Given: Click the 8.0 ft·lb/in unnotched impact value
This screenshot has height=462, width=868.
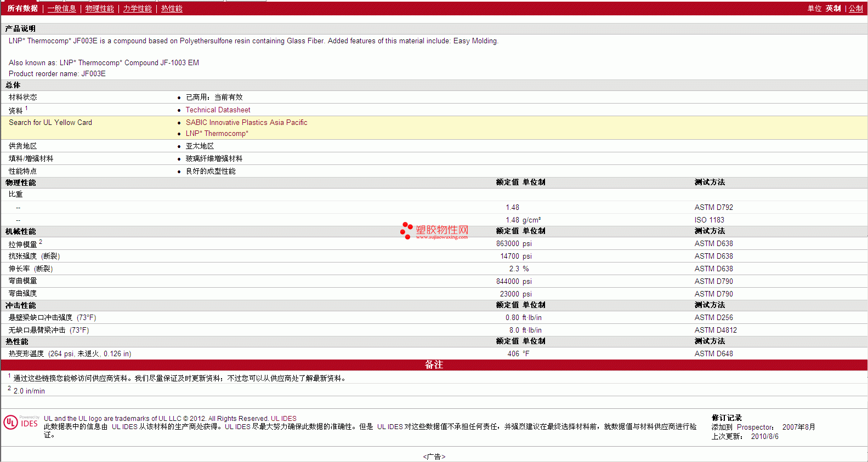Looking at the screenshot, I should tap(525, 330).
